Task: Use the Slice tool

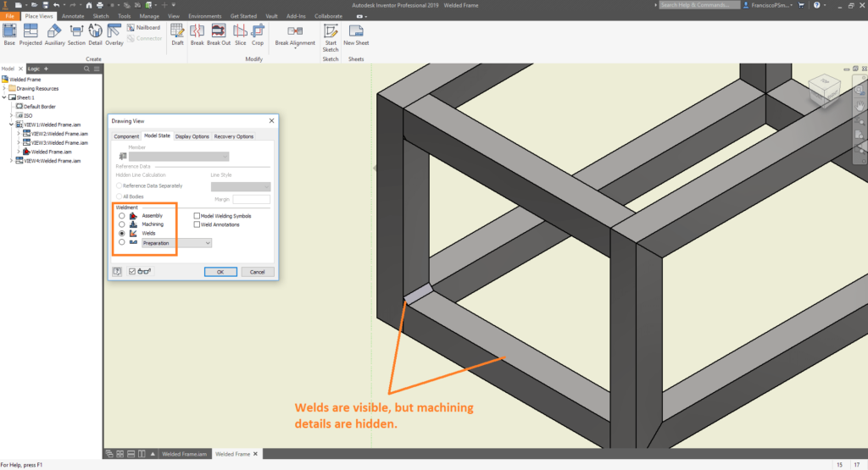Action: pyautogui.click(x=240, y=34)
